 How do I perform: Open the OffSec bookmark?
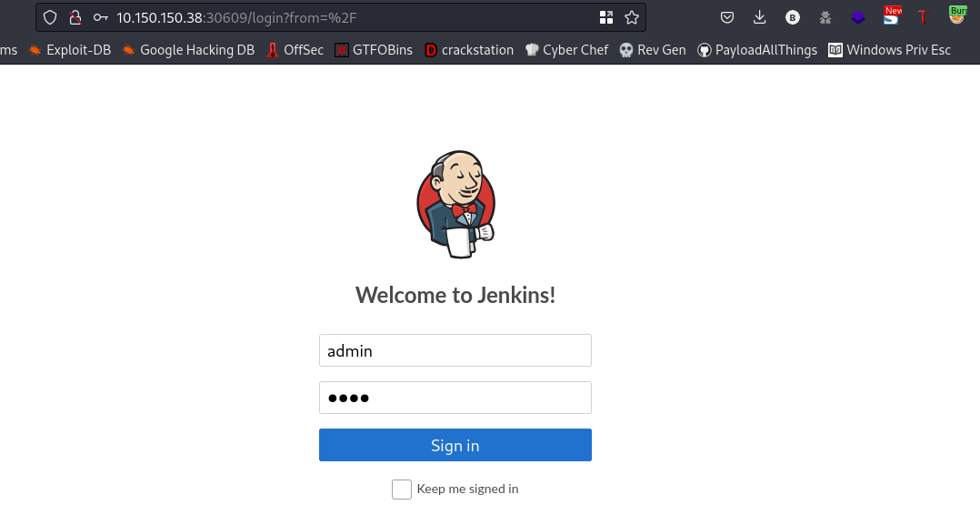click(x=295, y=50)
